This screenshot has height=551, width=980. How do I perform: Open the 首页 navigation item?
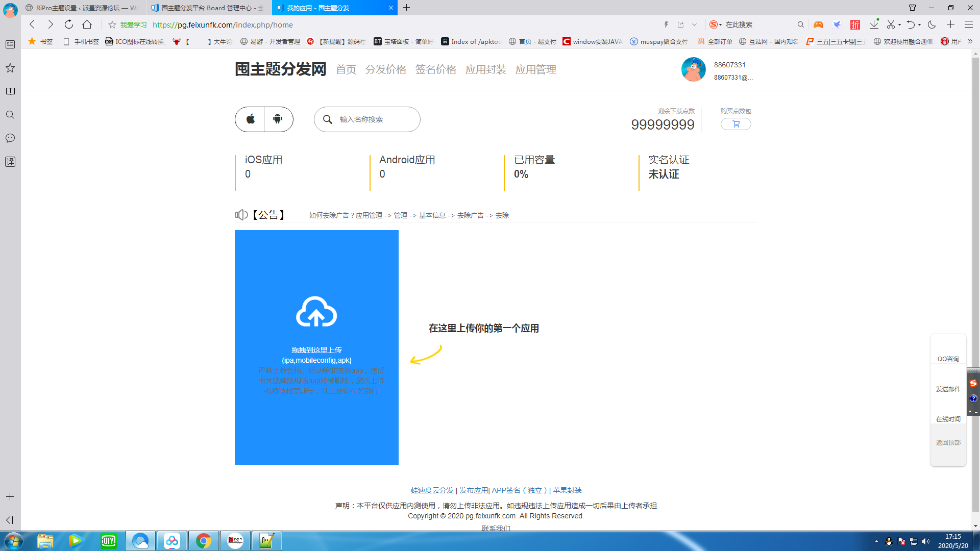[x=346, y=69]
